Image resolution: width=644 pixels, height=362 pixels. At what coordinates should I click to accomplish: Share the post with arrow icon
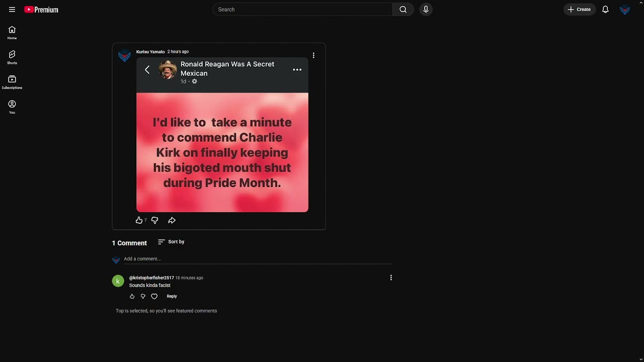coord(172,220)
